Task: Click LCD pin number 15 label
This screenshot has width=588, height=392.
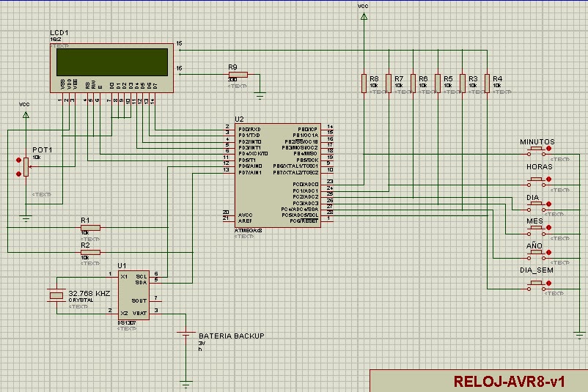Action: point(179,43)
